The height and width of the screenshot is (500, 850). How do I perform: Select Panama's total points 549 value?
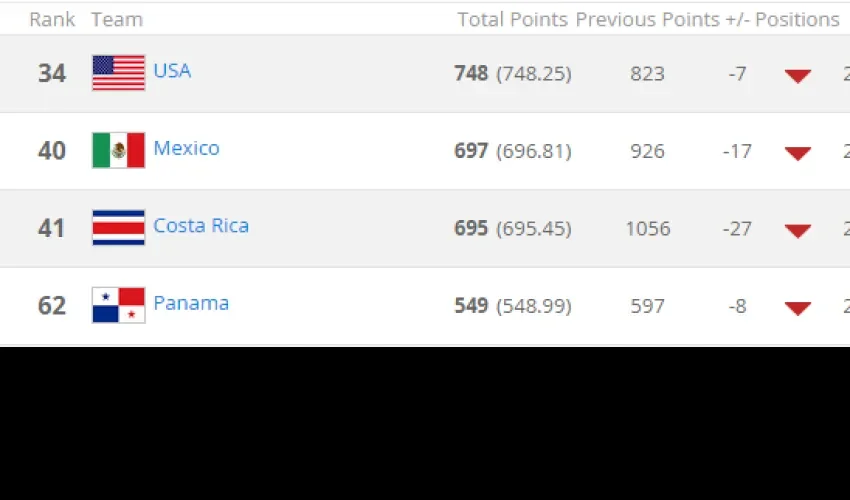click(x=471, y=306)
